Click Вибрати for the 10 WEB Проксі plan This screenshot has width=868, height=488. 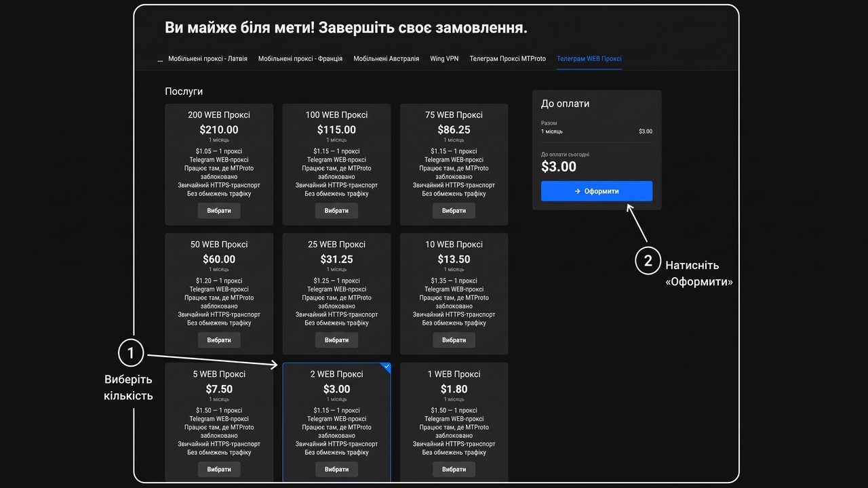coord(454,340)
